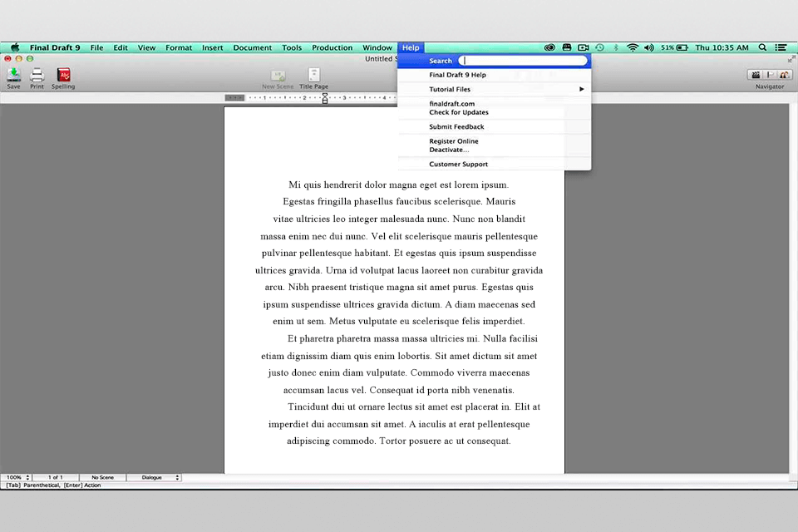
Task: Click the Creative Cloud menu bar icon
Action: coord(549,47)
